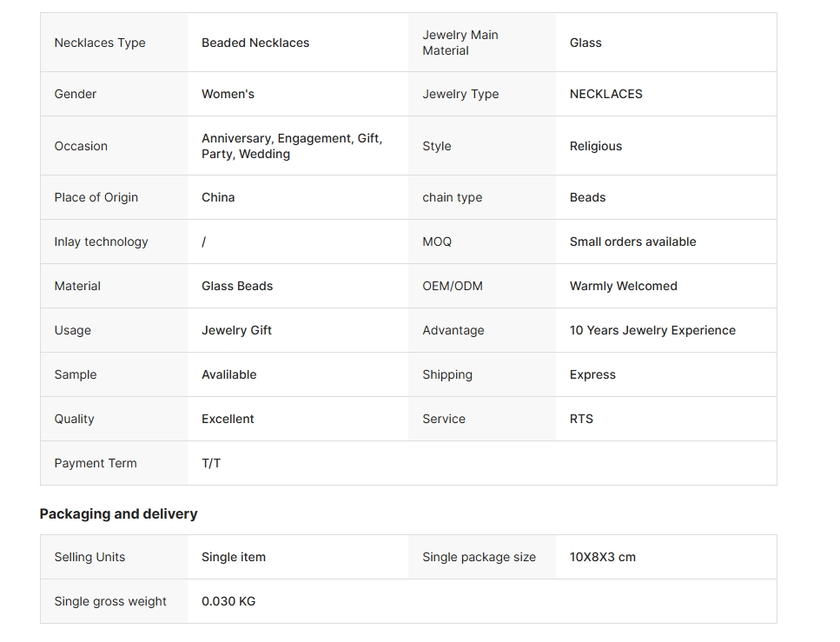
Task: Click the 'Glass' main material value
Action: point(585,43)
